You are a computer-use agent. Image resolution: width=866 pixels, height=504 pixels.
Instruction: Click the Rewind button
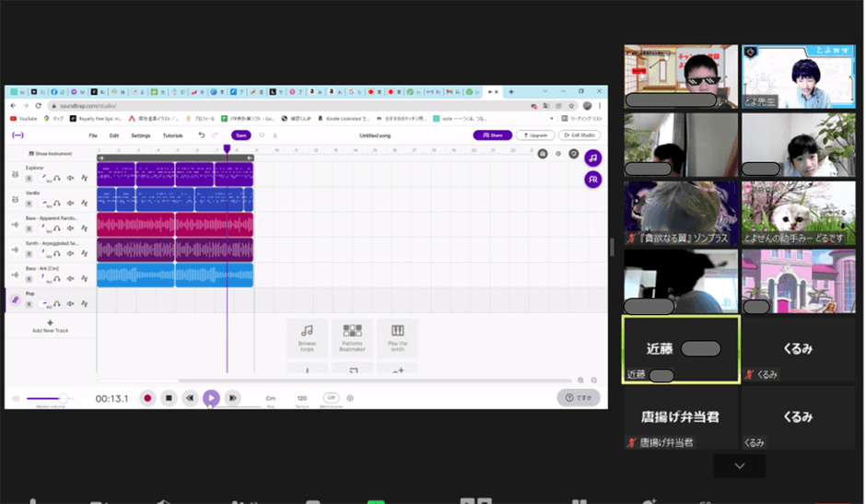pyautogui.click(x=190, y=398)
